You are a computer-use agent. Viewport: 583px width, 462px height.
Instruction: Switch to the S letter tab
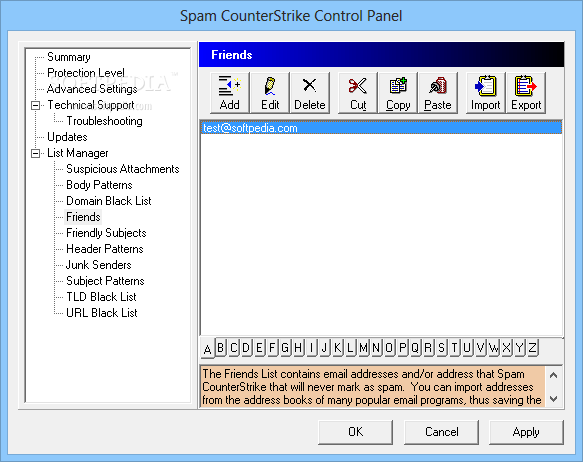[441, 348]
